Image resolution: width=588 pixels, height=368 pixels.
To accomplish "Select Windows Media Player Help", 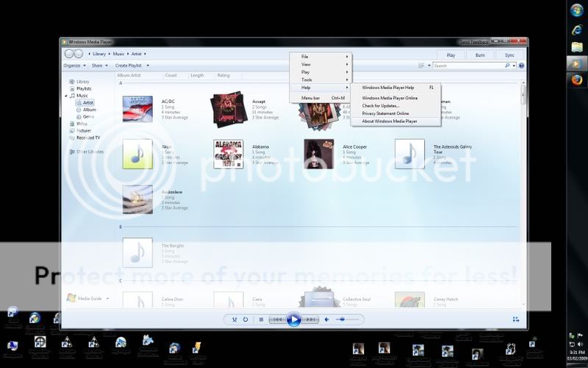I will tap(395, 88).
